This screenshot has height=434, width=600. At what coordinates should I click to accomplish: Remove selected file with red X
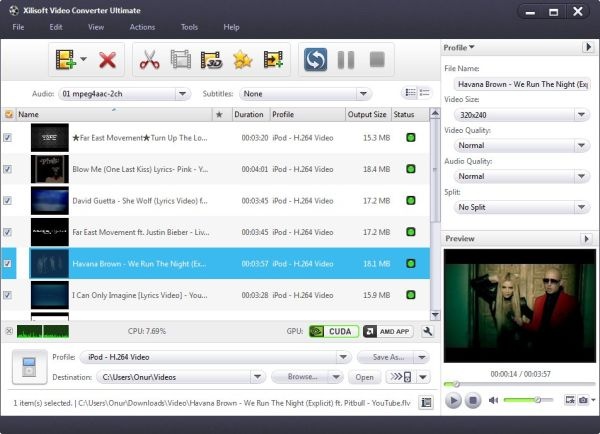[x=108, y=60]
